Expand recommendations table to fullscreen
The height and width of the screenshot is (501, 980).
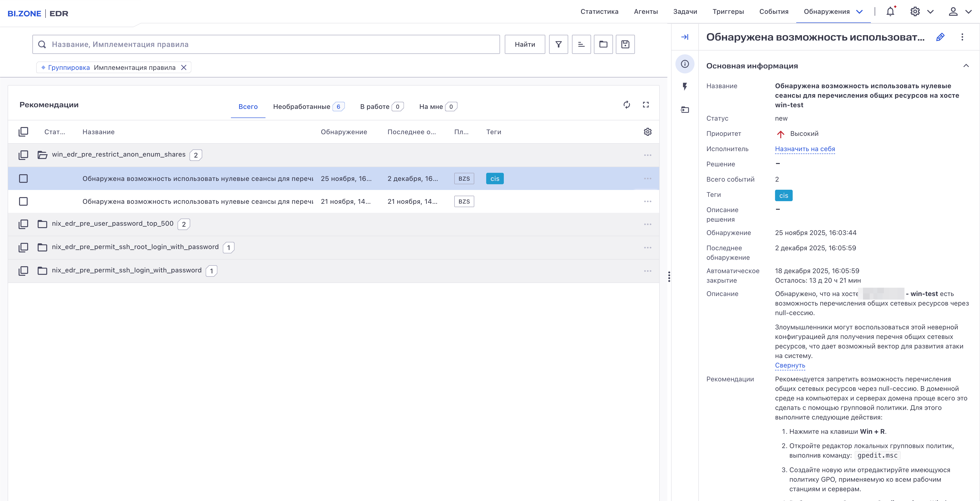click(x=646, y=105)
